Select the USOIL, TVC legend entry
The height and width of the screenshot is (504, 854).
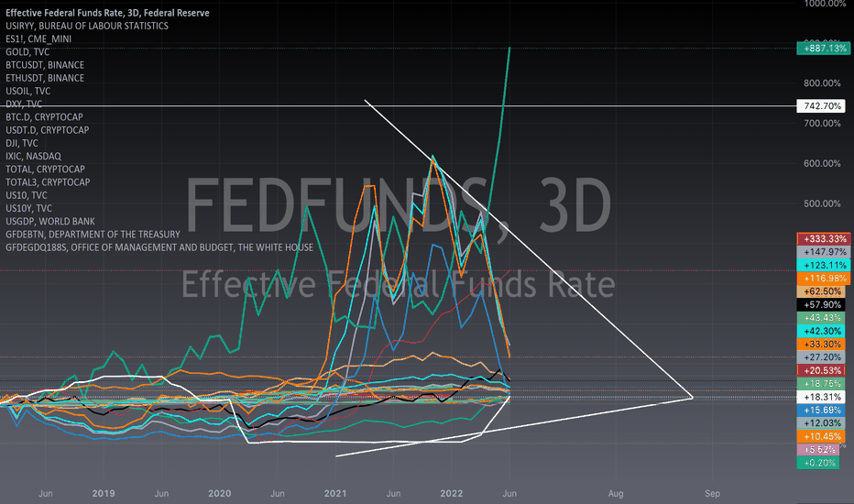(x=28, y=91)
